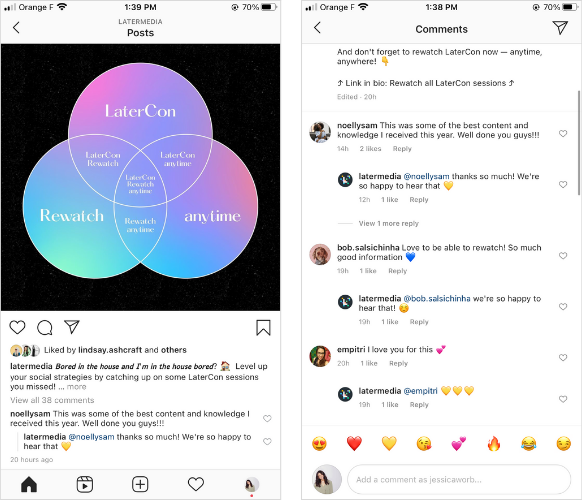Open the comment bubble icon below the post
This screenshot has width=582, height=500.
(x=45, y=328)
